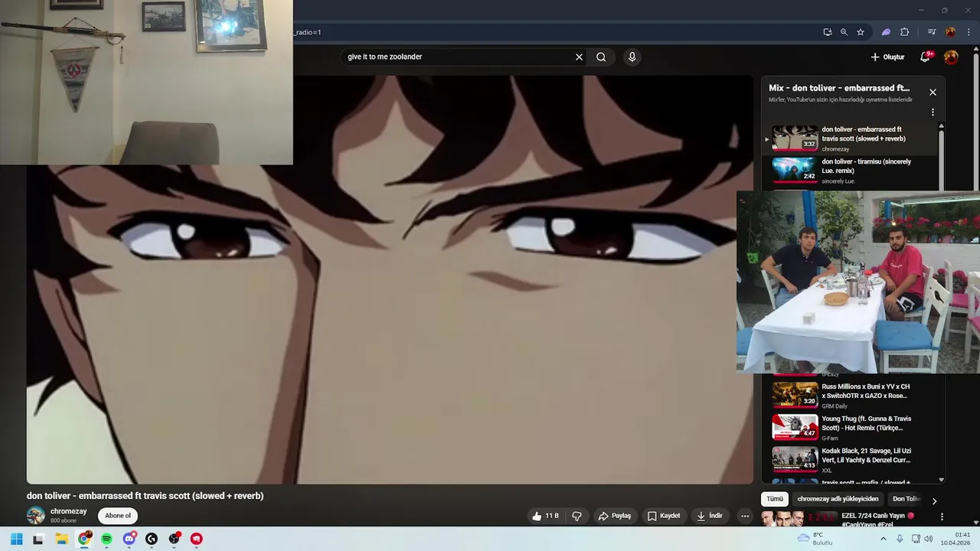The image size is (980, 551).
Task: Start voice search with microphone icon
Action: point(632,57)
